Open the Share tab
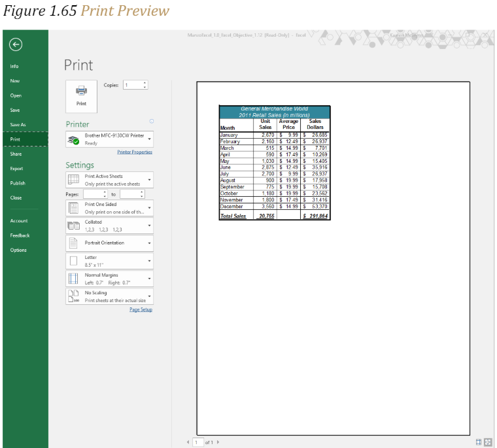Viewport: 497px width, 448px height. [x=16, y=154]
